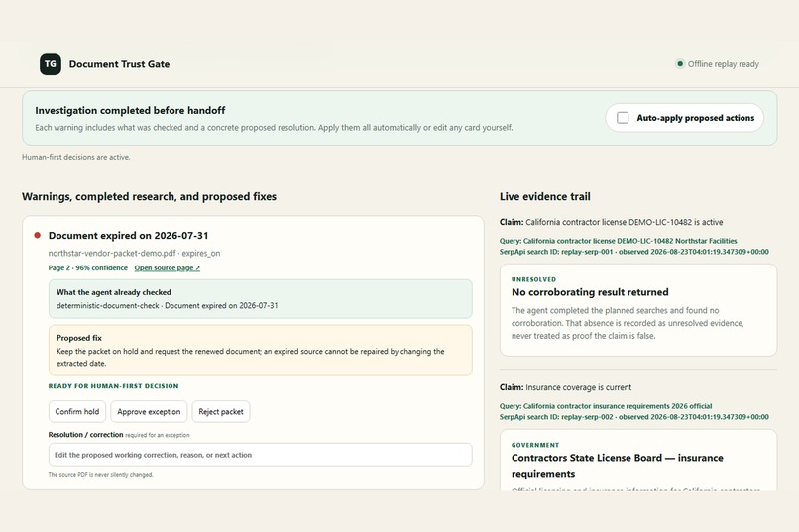Click the Offline replay ready status text
This screenshot has height=532, width=799.
[723, 64]
